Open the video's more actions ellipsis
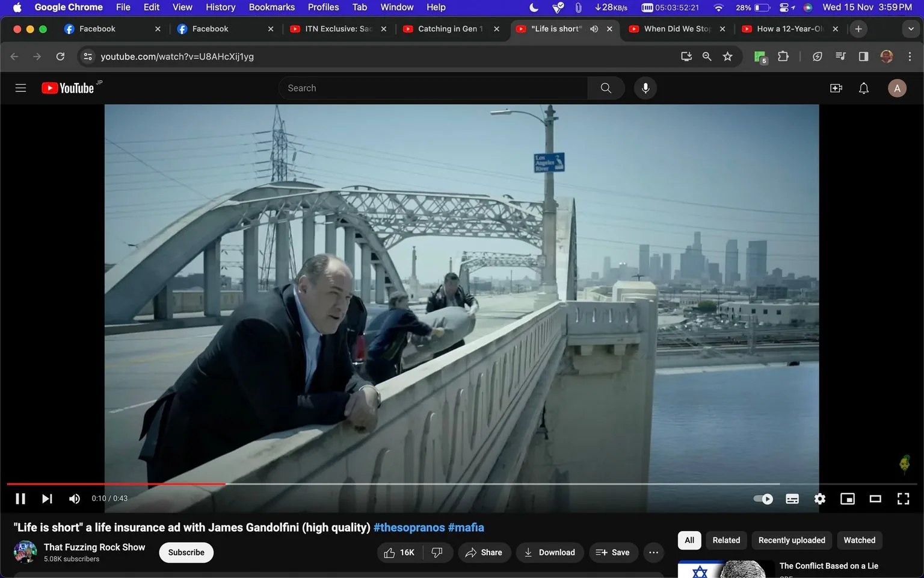924x578 pixels. (653, 552)
